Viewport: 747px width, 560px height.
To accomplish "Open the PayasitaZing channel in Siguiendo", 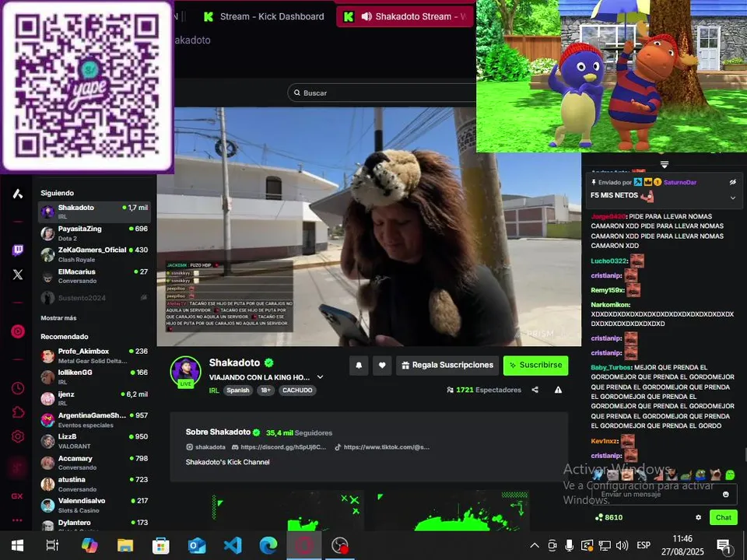I will pyautogui.click(x=94, y=233).
